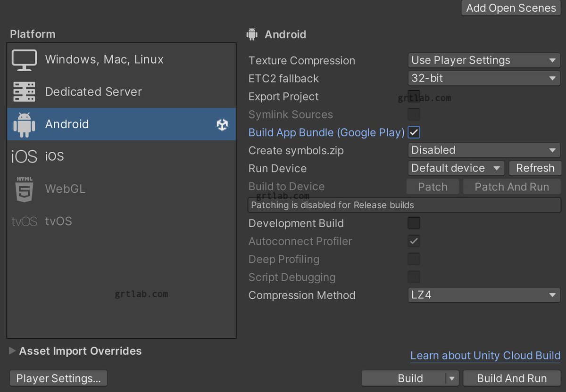
Task: Toggle the Symlink Sources checkbox
Action: (x=414, y=114)
